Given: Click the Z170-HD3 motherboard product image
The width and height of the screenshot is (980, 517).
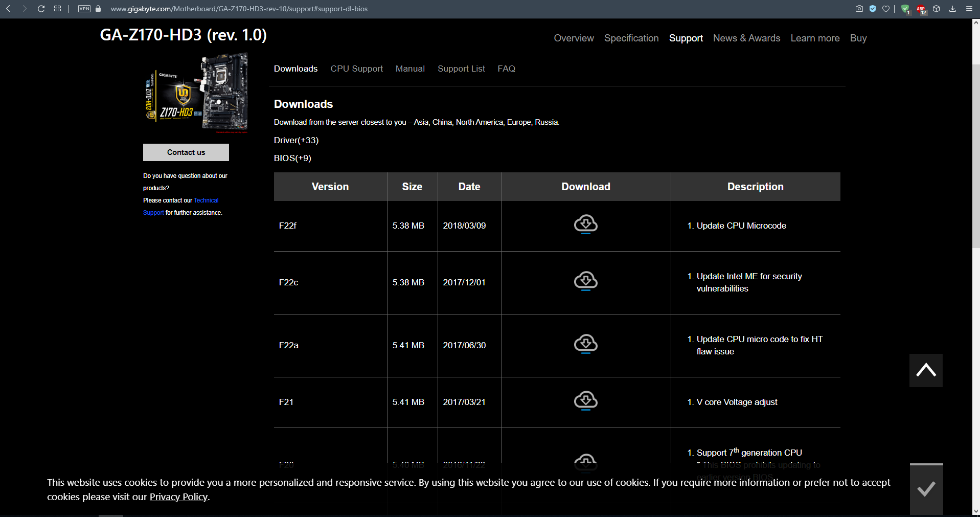Looking at the screenshot, I should tap(196, 92).
